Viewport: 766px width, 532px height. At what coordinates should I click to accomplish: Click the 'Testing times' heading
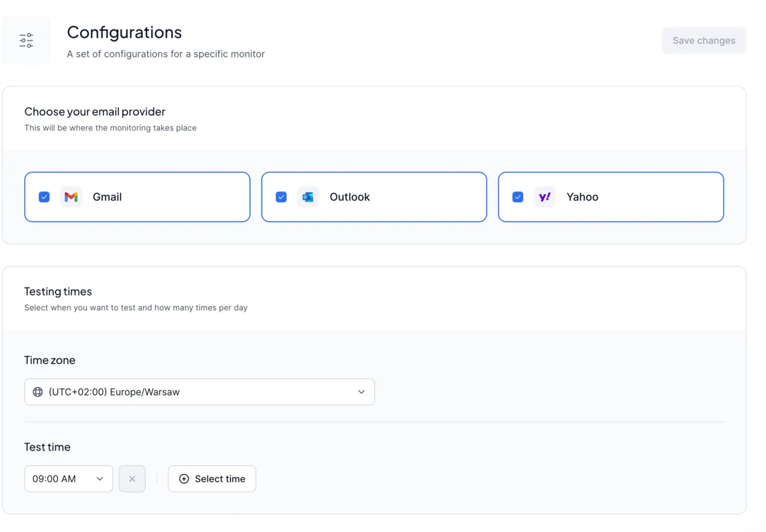[58, 291]
